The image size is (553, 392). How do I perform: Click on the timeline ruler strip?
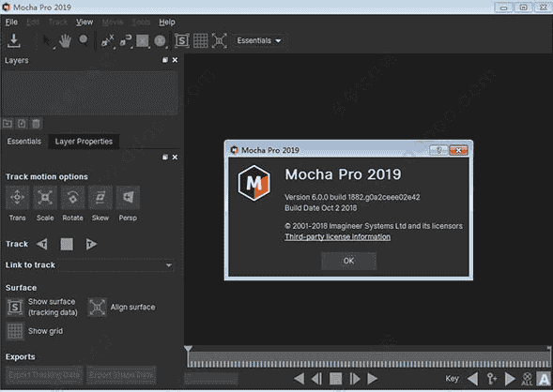369,360
